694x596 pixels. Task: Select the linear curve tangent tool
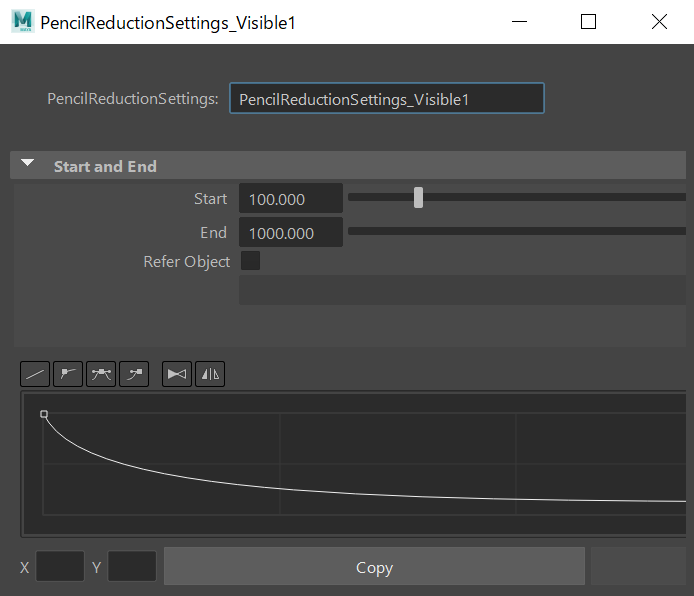click(35, 374)
